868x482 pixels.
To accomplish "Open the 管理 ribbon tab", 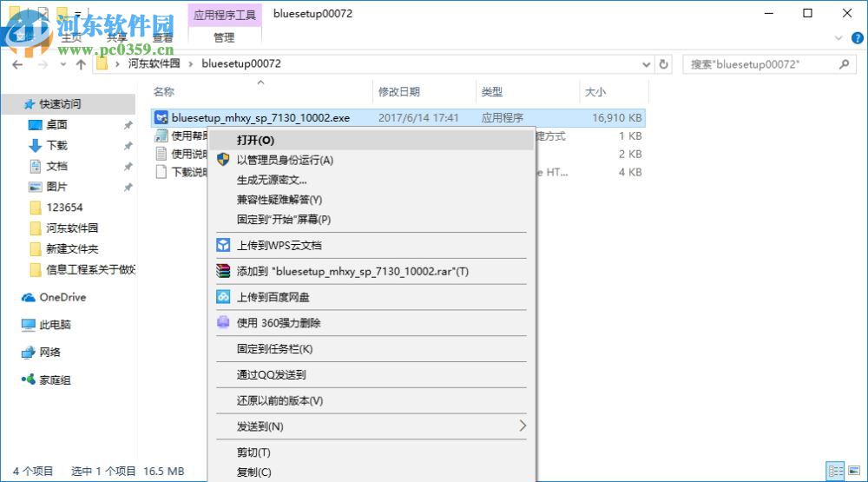I will [224, 37].
